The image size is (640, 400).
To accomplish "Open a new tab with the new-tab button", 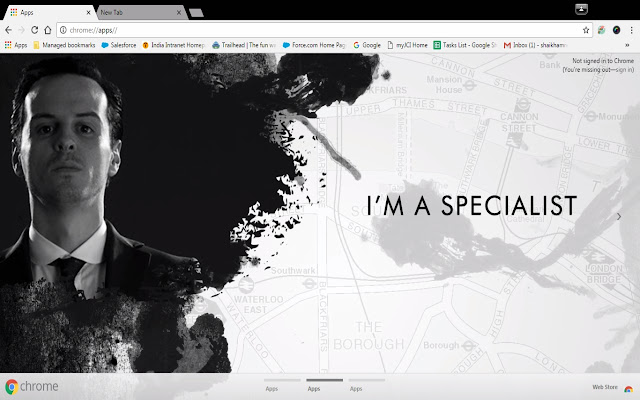I will [196, 13].
